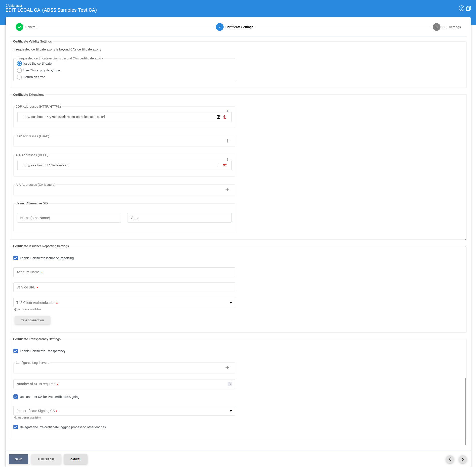476x467 pixels.
Task: Go to next step arrow
Action: (x=463, y=459)
